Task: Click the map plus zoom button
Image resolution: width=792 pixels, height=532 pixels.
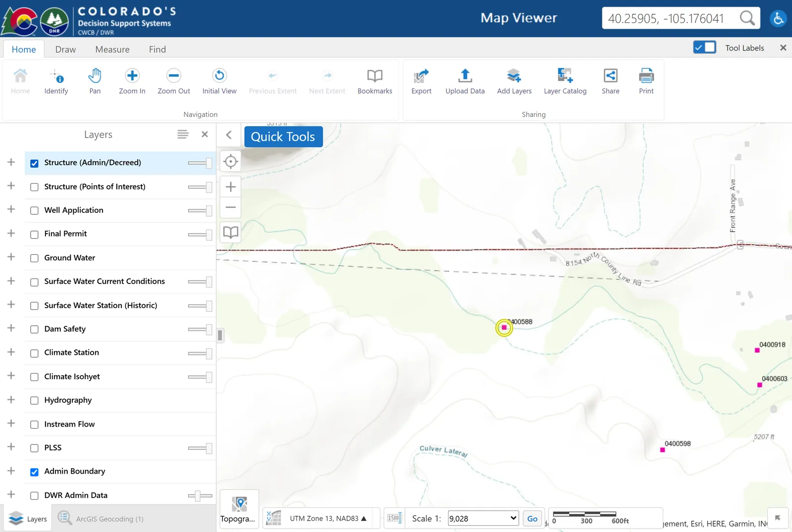Action: [x=230, y=187]
